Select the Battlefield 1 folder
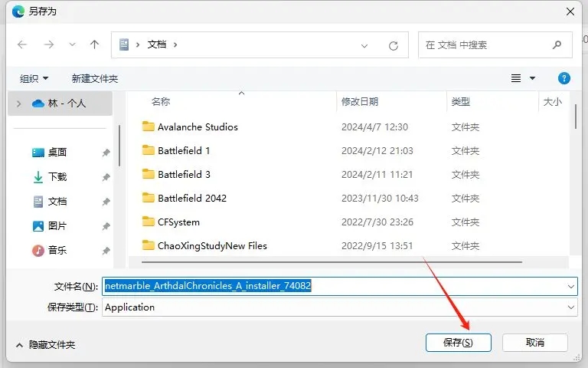Viewport: 588px width, 368px height. (184, 150)
